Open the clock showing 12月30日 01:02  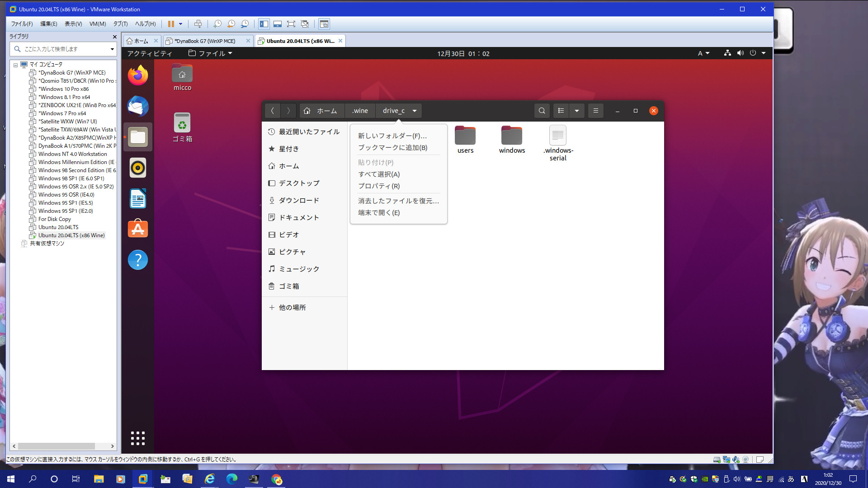[x=463, y=53]
